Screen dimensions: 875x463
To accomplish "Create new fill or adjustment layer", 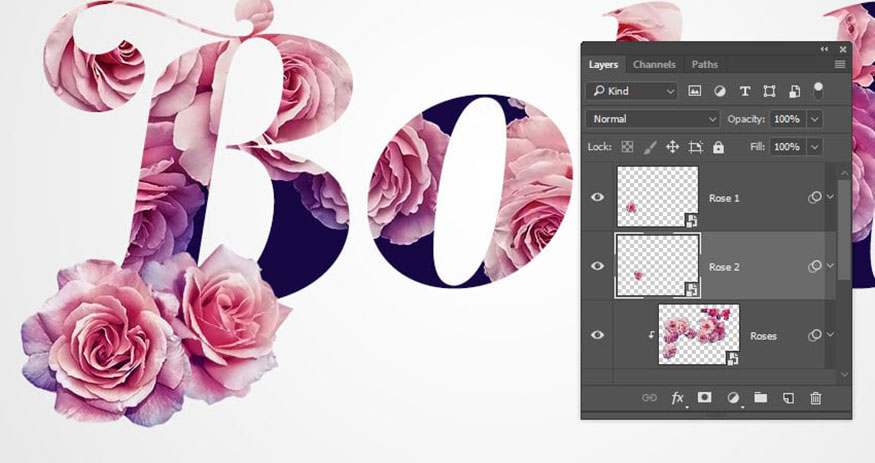I will [x=733, y=398].
